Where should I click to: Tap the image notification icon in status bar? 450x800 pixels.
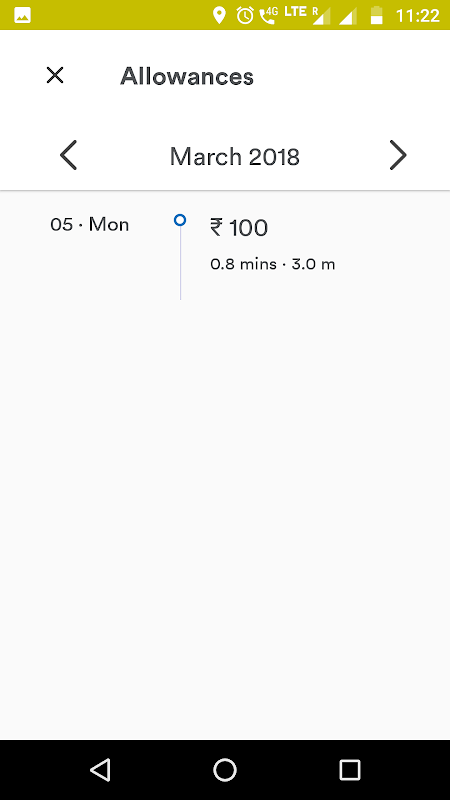coord(22,15)
